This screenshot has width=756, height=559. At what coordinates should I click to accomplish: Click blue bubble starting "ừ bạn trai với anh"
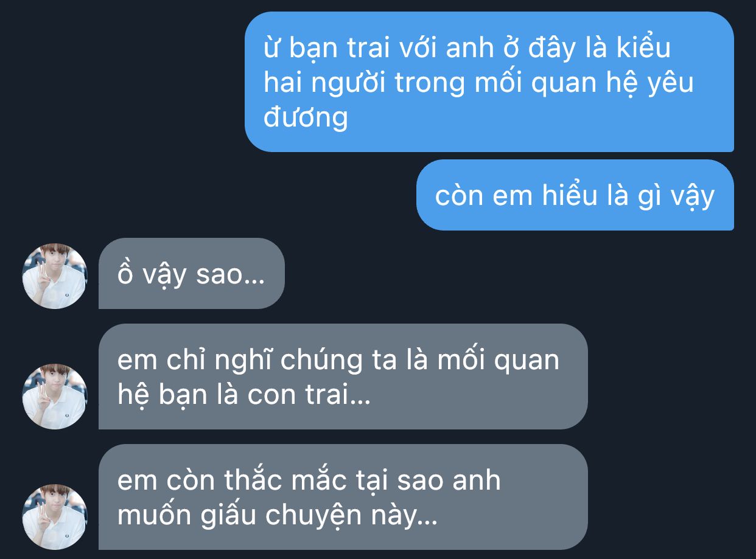click(489, 82)
